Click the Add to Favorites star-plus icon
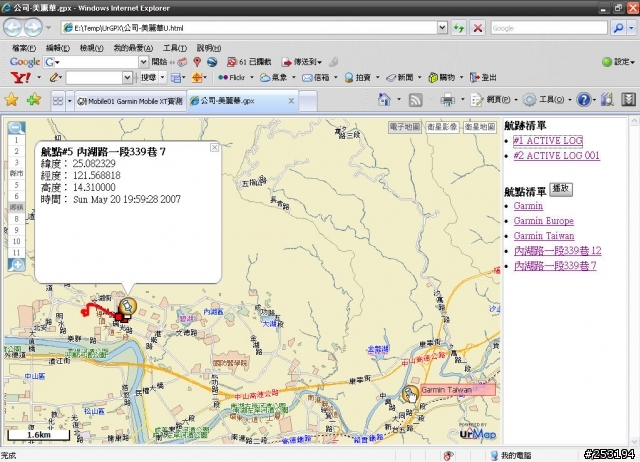 (33, 100)
